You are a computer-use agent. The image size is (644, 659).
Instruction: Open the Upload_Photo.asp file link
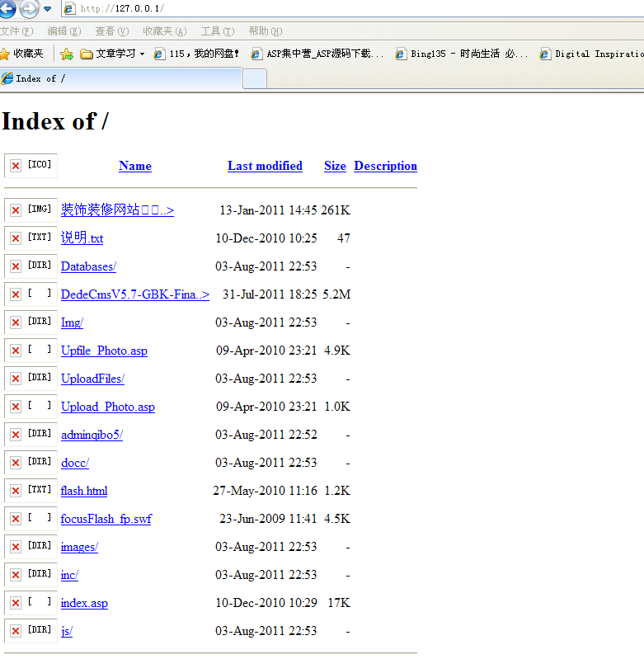(107, 407)
